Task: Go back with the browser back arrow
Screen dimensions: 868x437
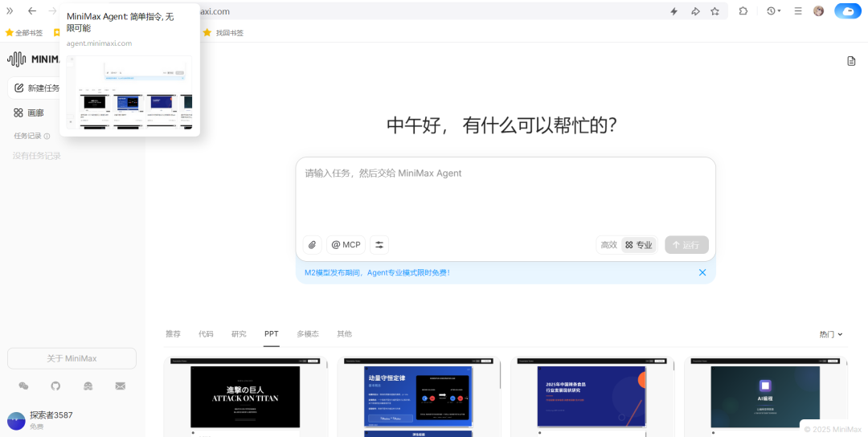Action: click(32, 11)
